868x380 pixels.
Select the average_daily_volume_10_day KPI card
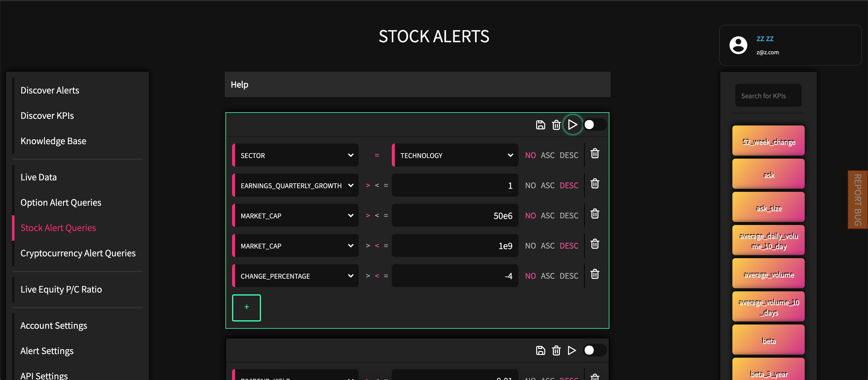click(x=768, y=240)
